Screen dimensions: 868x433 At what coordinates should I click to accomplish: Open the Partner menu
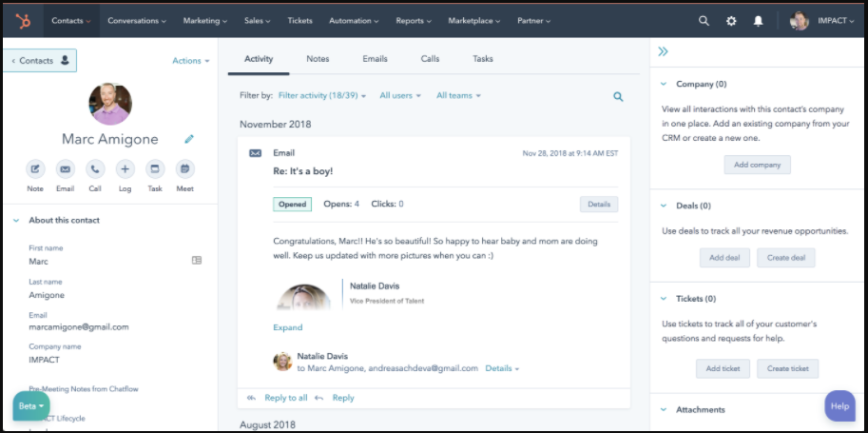point(534,21)
